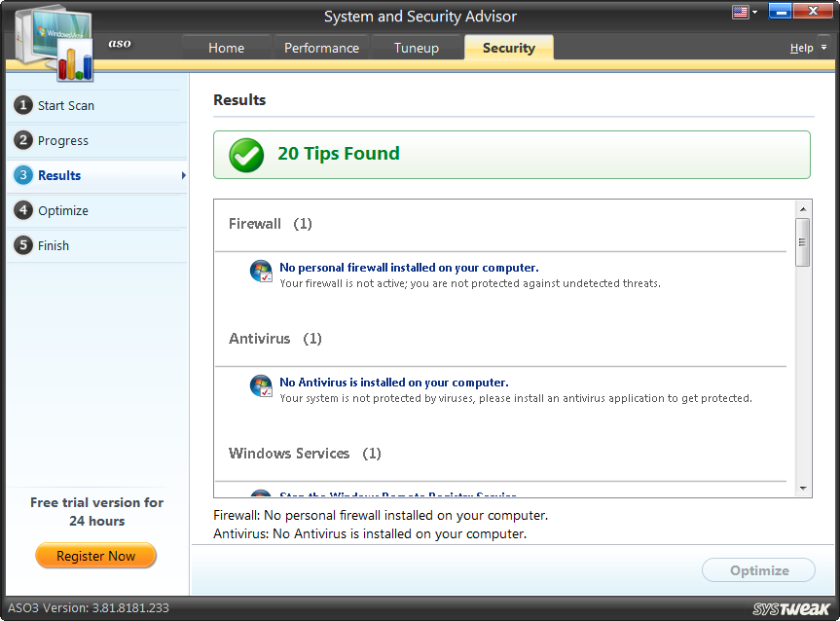The width and height of the screenshot is (840, 621).
Task: Click the Optimize button at the bottom
Action: (x=758, y=570)
